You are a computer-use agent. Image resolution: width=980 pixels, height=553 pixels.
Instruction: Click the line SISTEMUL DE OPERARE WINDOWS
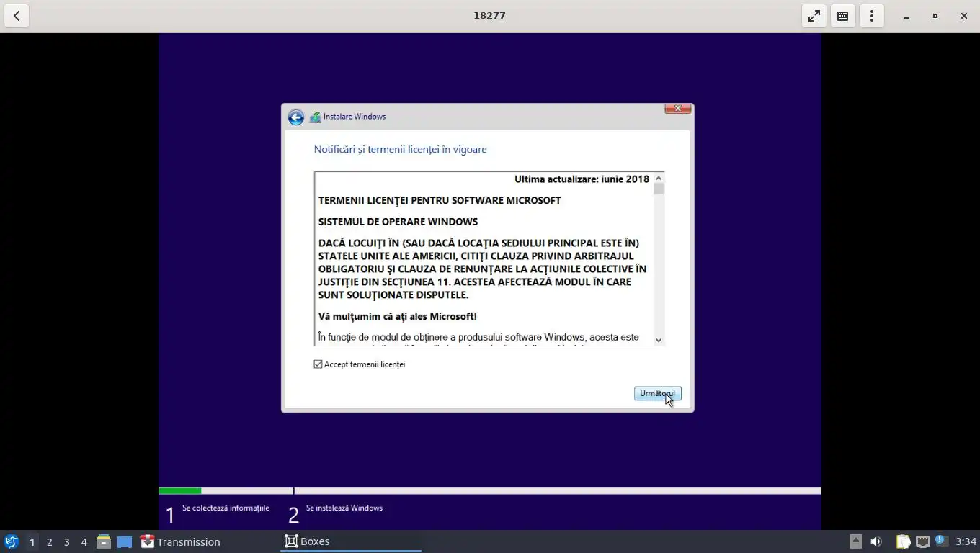(398, 222)
